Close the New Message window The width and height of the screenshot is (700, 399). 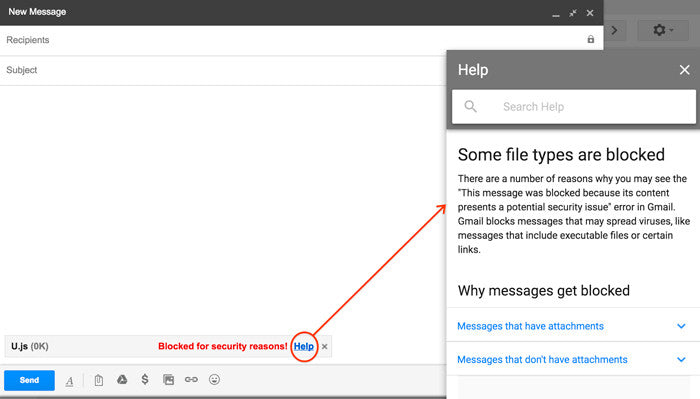[590, 13]
